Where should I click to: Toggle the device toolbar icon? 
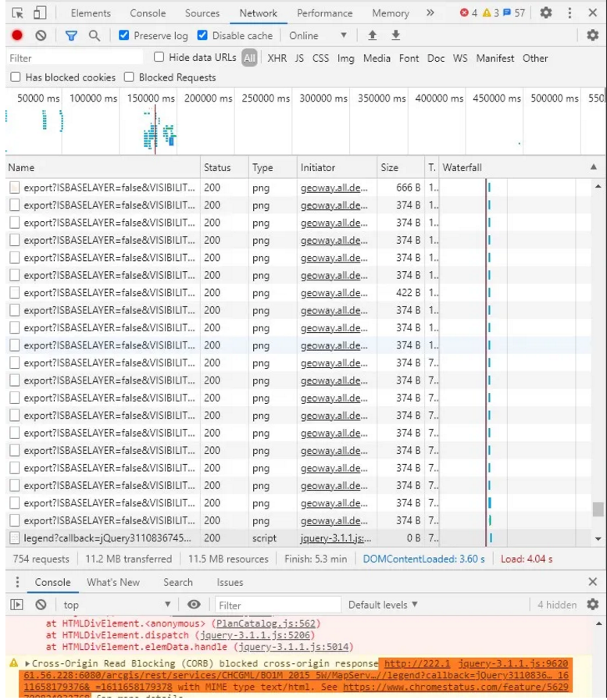[40, 13]
